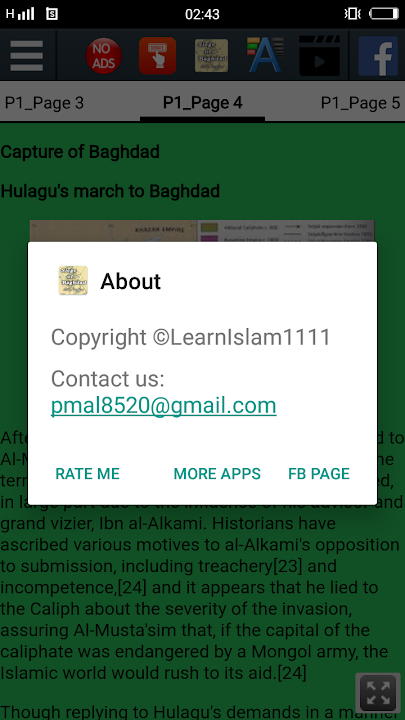Tap the red NO ADS icon

pyautogui.click(x=104, y=56)
